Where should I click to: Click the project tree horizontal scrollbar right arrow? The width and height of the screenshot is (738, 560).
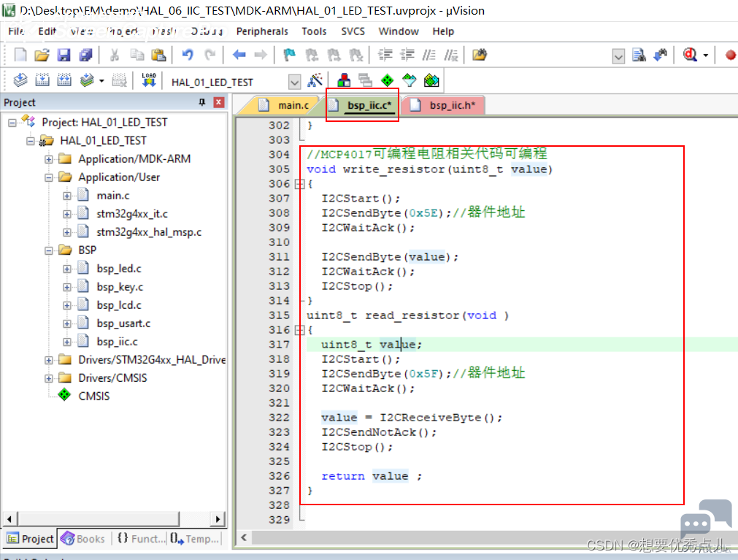click(218, 520)
